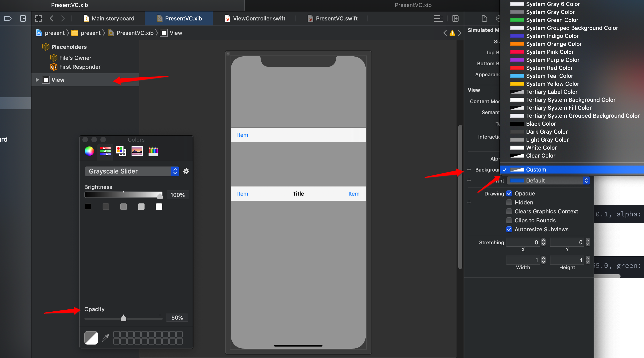Image resolution: width=644 pixels, height=358 pixels.
Task: Open the color palettes picker tab
Action: point(121,151)
